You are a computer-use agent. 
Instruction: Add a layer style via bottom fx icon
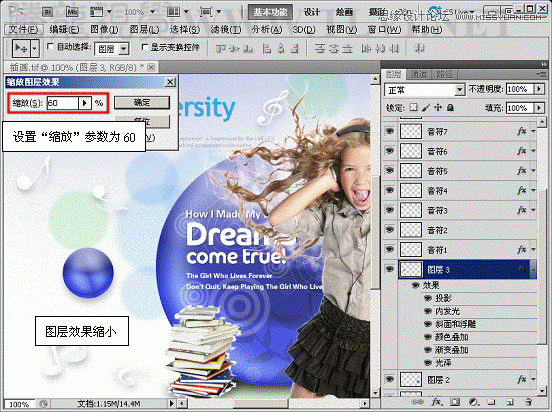436,402
